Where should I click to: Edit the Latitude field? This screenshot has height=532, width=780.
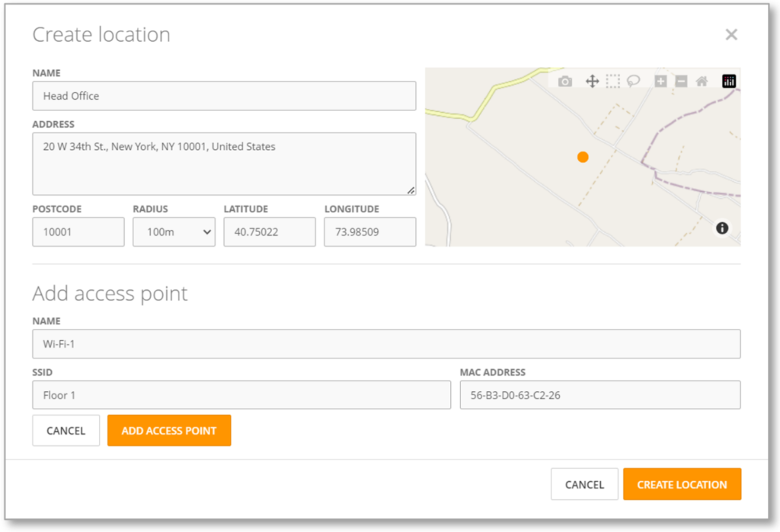pos(269,232)
